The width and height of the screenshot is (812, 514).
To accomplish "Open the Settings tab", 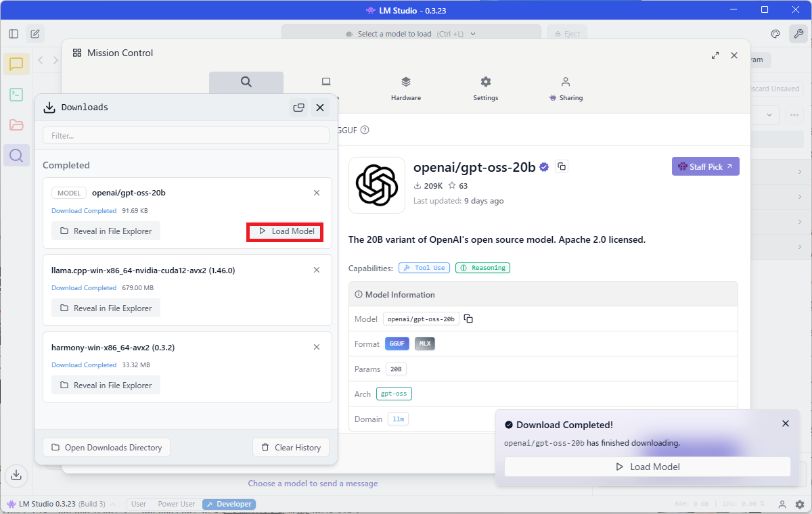I will [486, 88].
